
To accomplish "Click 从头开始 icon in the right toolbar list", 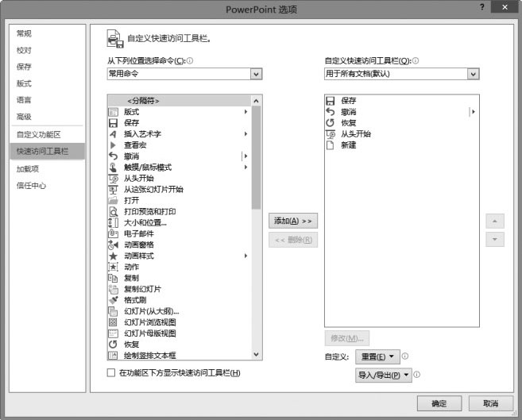I will pos(331,134).
